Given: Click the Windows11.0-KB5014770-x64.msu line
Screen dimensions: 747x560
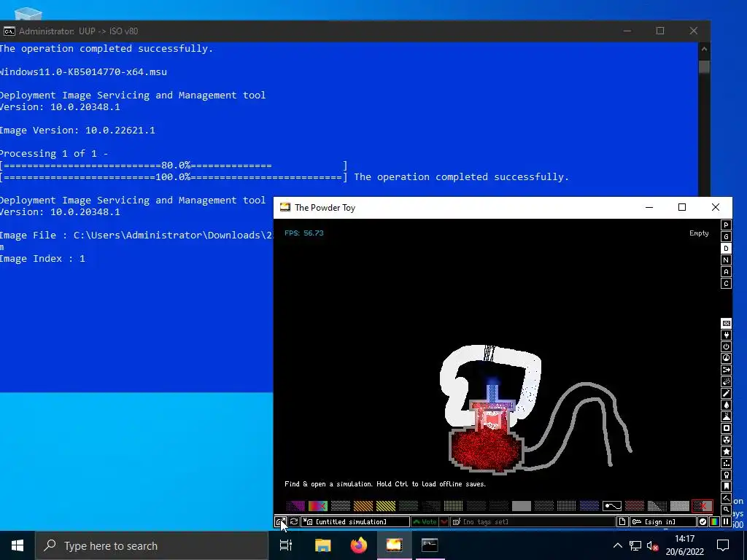Looking at the screenshot, I should 83,72.
